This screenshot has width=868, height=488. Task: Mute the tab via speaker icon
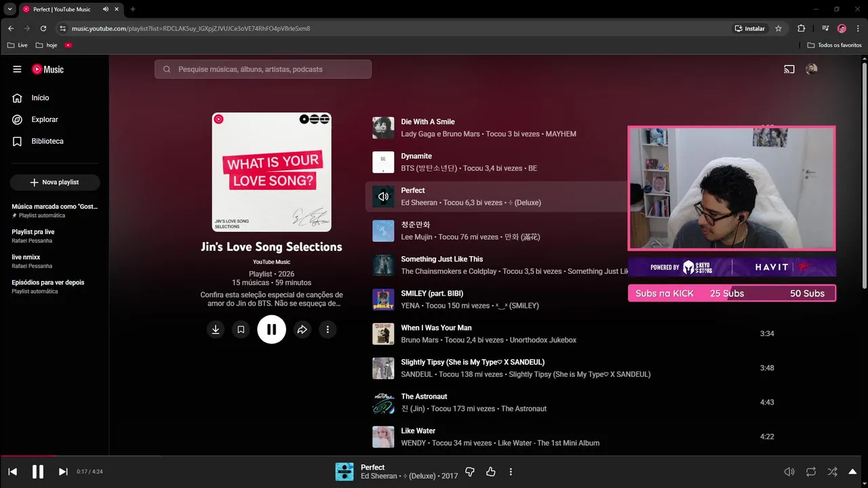106,9
